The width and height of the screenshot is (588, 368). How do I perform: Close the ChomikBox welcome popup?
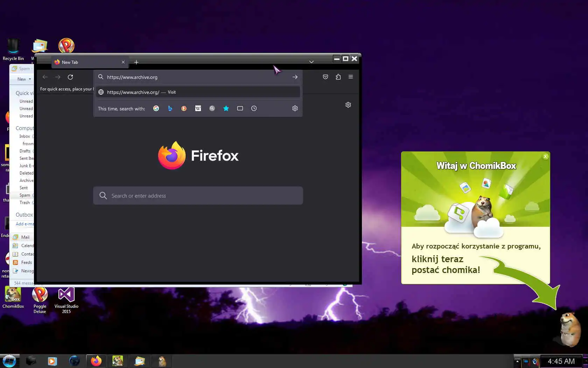tap(545, 157)
